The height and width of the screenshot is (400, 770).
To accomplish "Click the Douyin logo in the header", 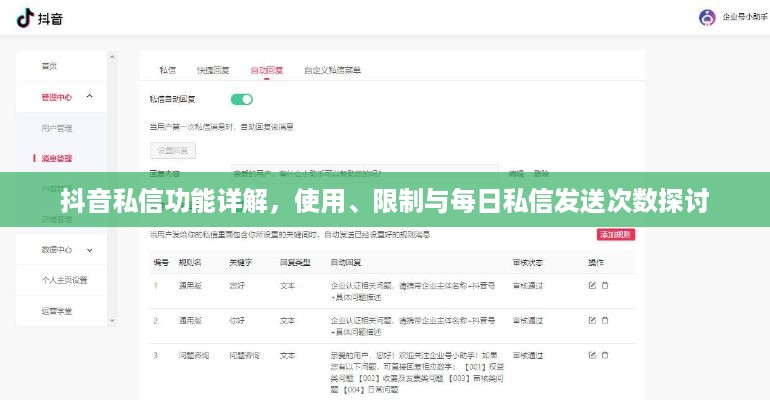I will (x=39, y=19).
